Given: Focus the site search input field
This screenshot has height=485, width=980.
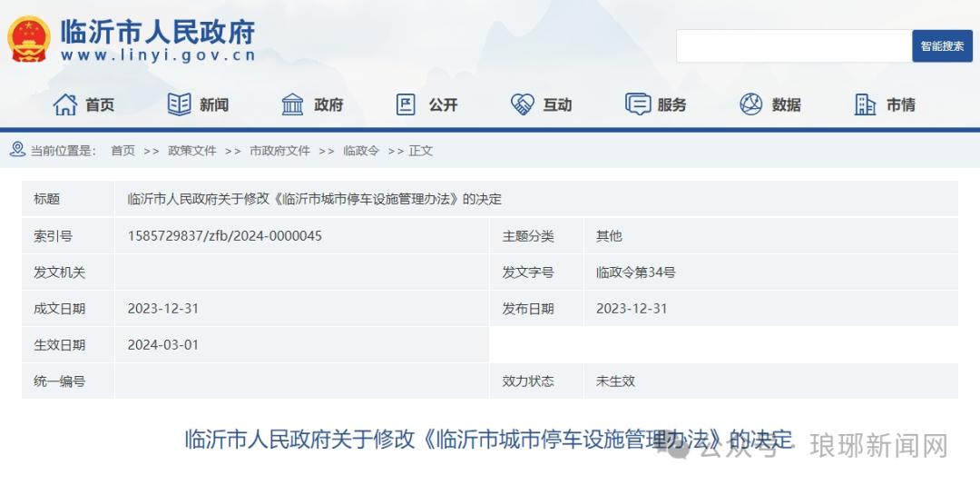Looking at the screenshot, I should 794,45.
